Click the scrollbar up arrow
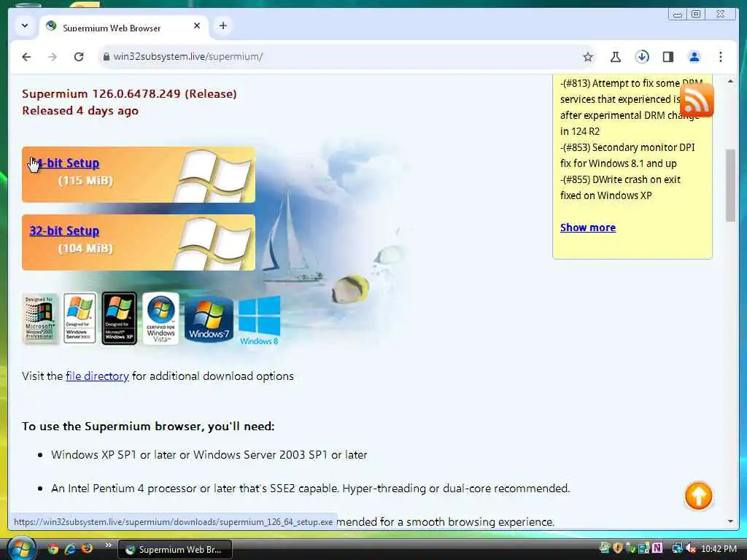 pos(730,82)
